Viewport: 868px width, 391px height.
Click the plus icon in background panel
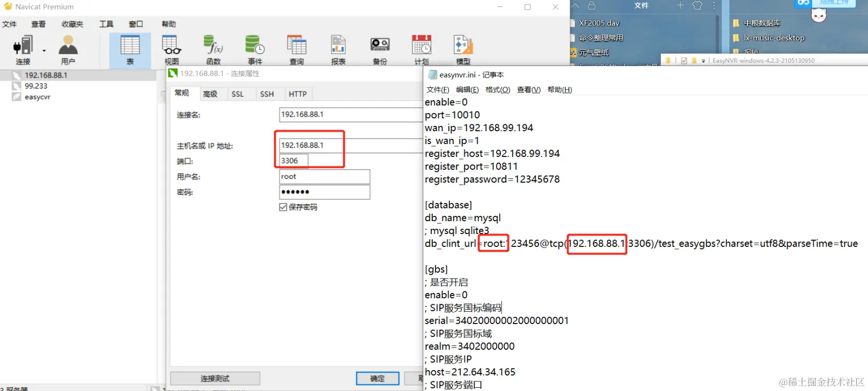pyautogui.click(x=680, y=5)
